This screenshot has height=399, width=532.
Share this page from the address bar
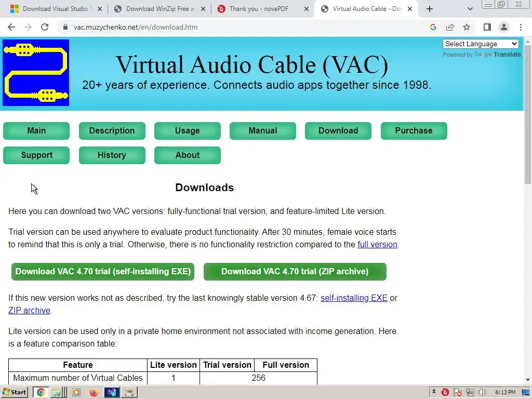450,27
